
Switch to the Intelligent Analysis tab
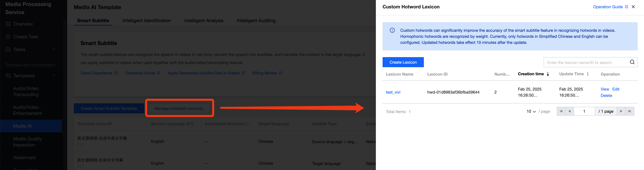[x=204, y=20]
